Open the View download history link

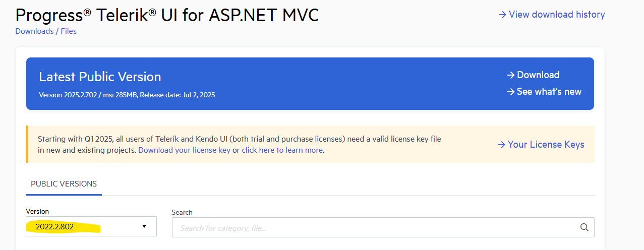pyautogui.click(x=557, y=15)
